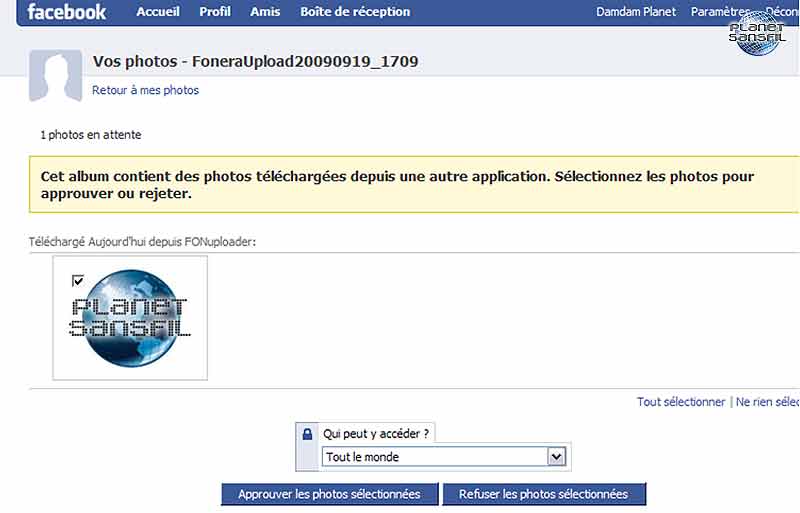Open the Planet Sansfil photo thumbnail
This screenshot has width=800, height=513.
(130, 318)
